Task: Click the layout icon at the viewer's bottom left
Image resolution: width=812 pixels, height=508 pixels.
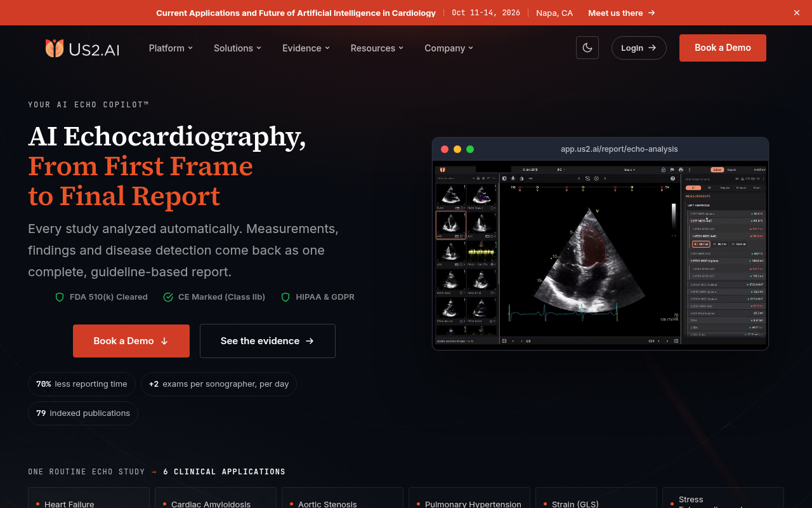Action: (504, 341)
